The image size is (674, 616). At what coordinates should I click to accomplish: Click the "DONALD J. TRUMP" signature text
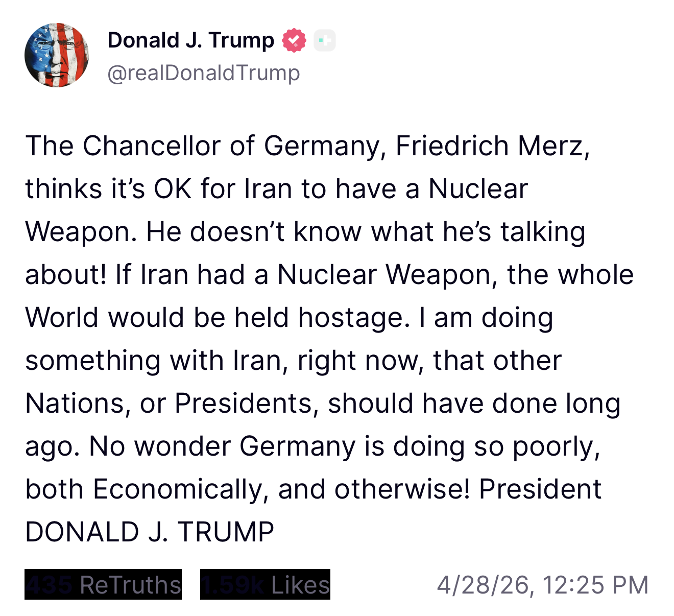tap(150, 532)
